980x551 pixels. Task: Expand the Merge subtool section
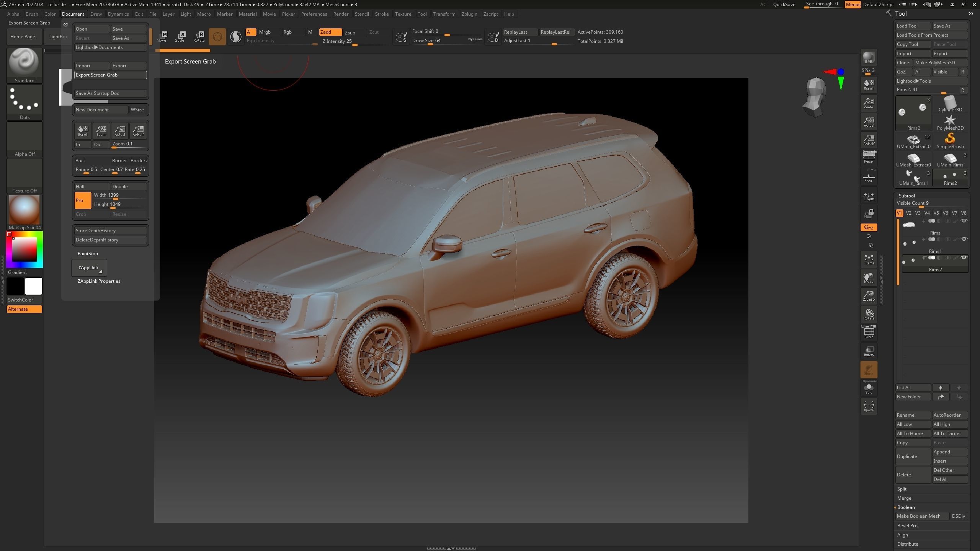904,498
